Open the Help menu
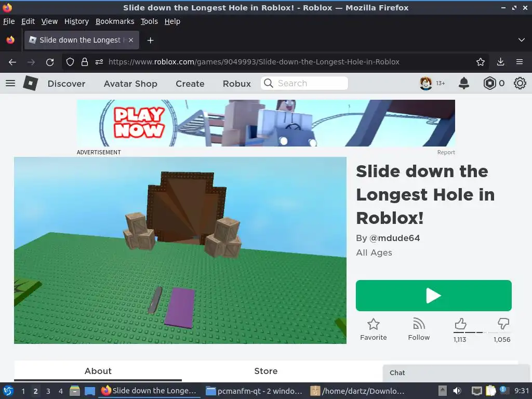The height and width of the screenshot is (399, 532). point(172,21)
